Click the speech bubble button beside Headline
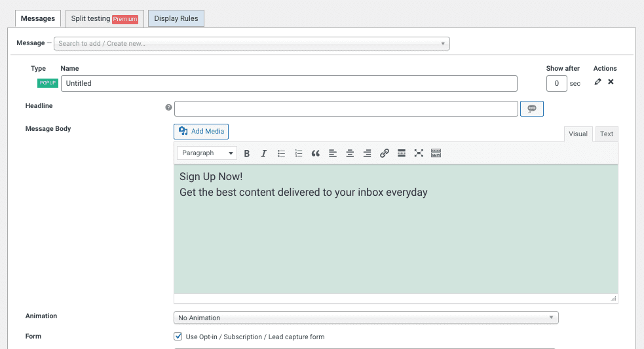The height and width of the screenshot is (349, 644). pyautogui.click(x=532, y=109)
